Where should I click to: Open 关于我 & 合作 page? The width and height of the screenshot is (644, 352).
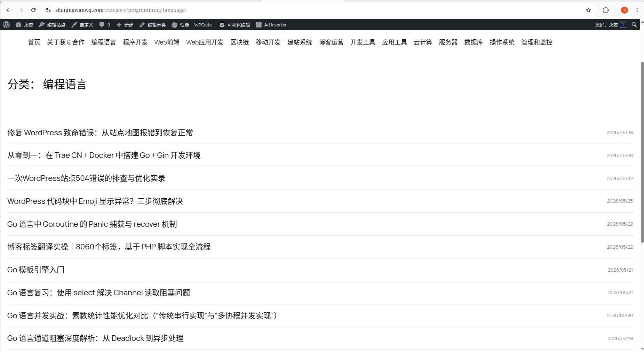pyautogui.click(x=66, y=42)
